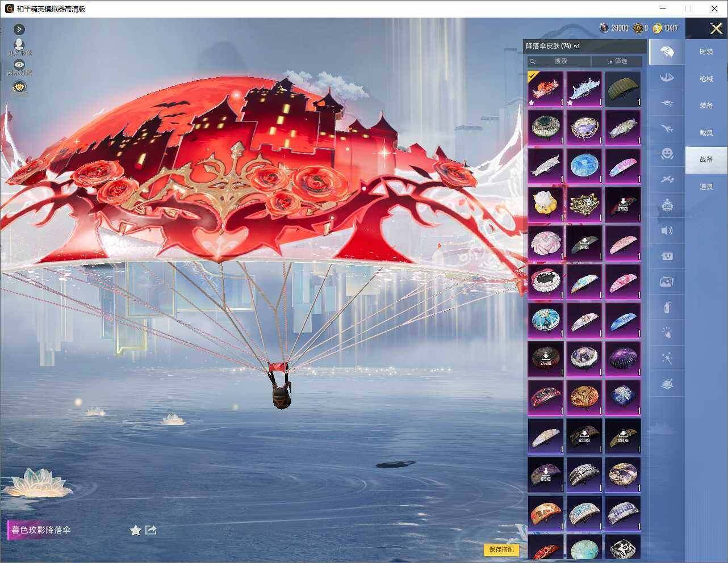Select the spray can category icon
Image resolution: width=728 pixels, height=563 pixels.
coord(667,307)
